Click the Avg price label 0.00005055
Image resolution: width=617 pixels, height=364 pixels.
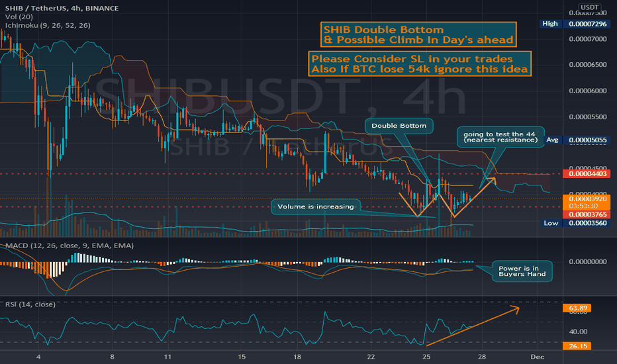click(x=587, y=140)
